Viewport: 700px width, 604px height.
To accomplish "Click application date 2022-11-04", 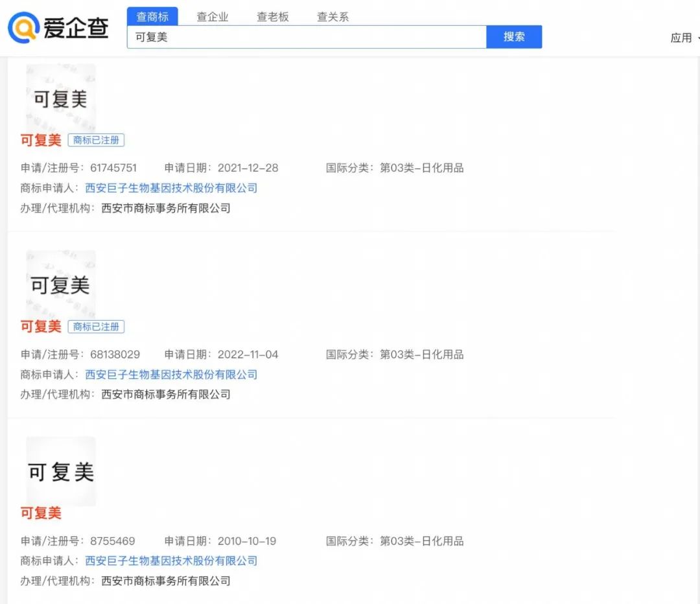I will coord(248,354).
